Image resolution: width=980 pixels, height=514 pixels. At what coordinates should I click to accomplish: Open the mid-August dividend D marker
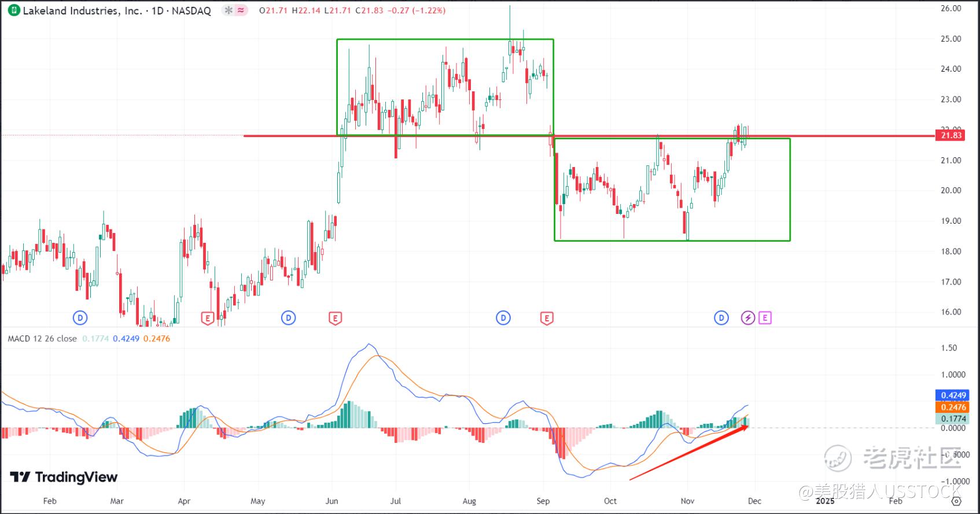503,317
